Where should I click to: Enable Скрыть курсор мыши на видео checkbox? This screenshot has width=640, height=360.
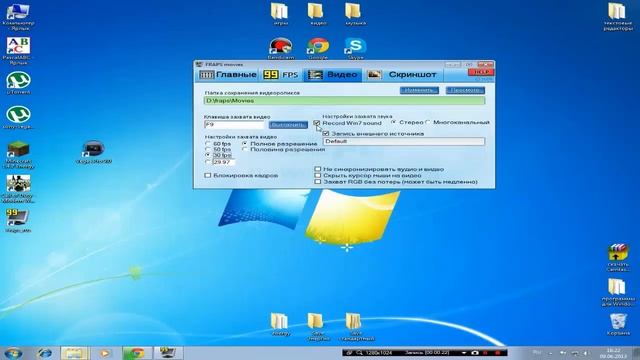click(x=318, y=175)
